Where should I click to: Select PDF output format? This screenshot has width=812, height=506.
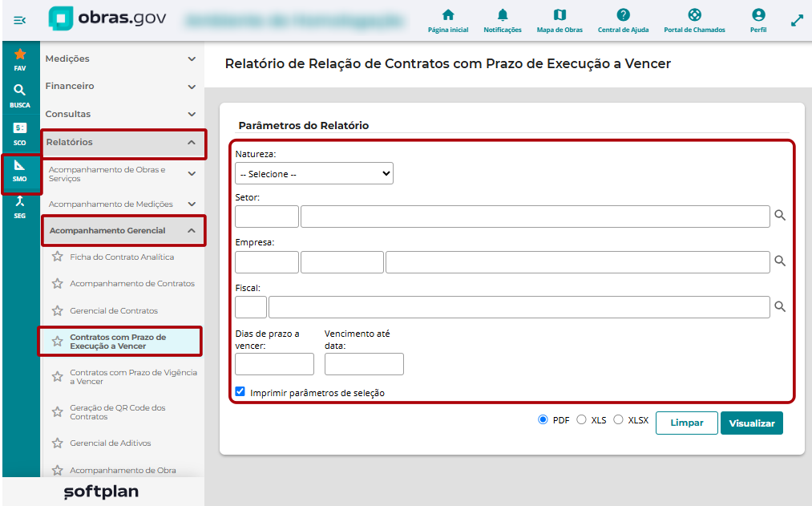click(543, 419)
